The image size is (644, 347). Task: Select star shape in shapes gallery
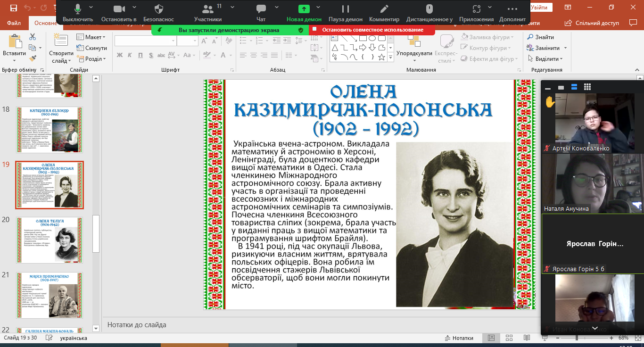pyautogui.click(x=381, y=57)
